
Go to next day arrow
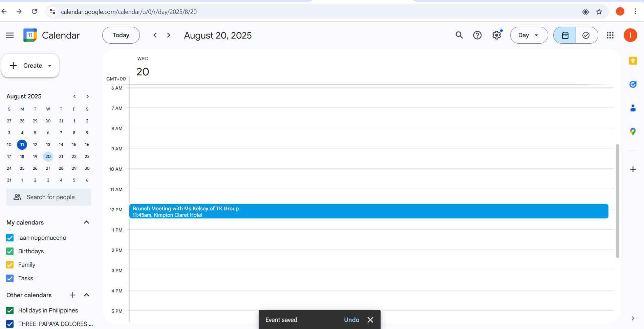(x=169, y=35)
